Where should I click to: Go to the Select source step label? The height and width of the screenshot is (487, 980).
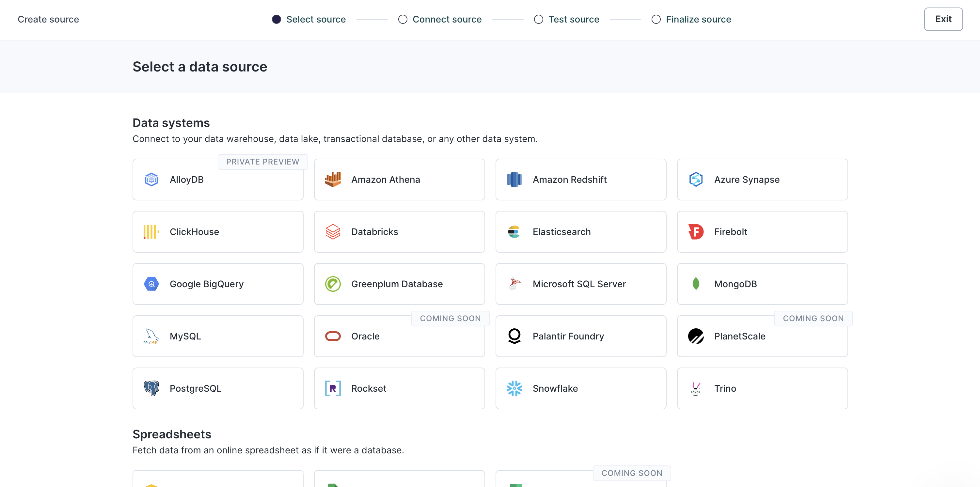click(316, 19)
